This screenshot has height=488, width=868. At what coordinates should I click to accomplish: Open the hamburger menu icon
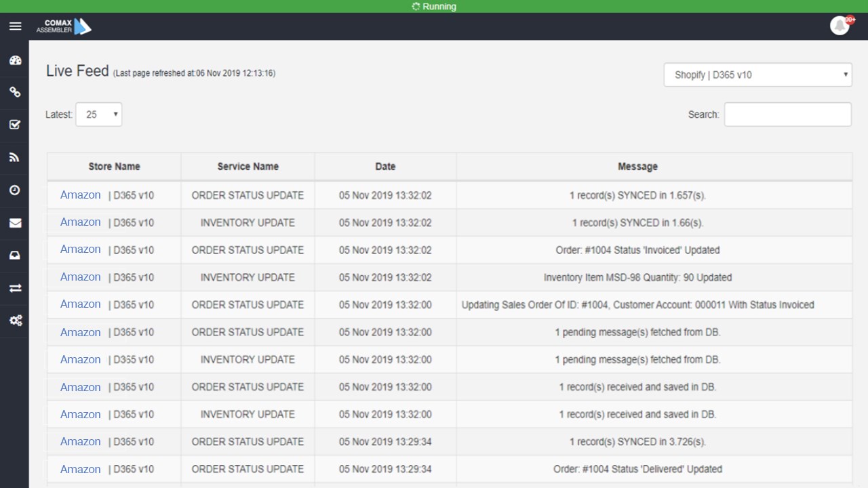(15, 26)
